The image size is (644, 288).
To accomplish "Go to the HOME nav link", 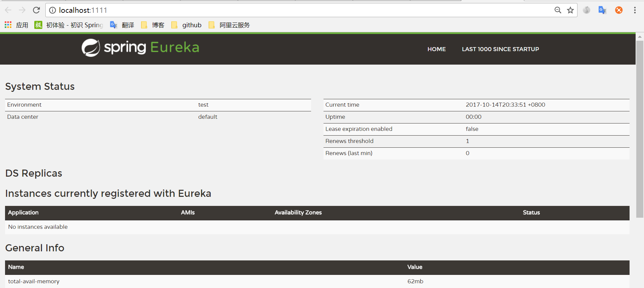I will pos(436,49).
